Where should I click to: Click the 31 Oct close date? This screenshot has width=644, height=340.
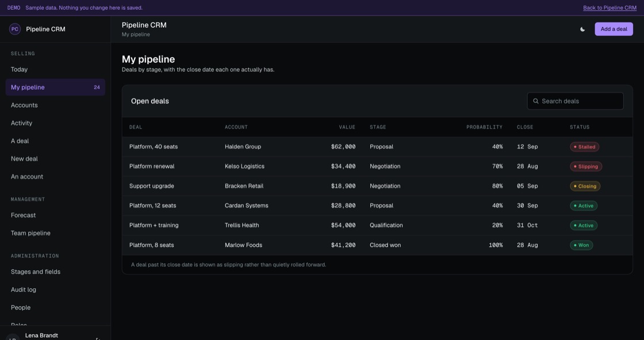coord(527,226)
